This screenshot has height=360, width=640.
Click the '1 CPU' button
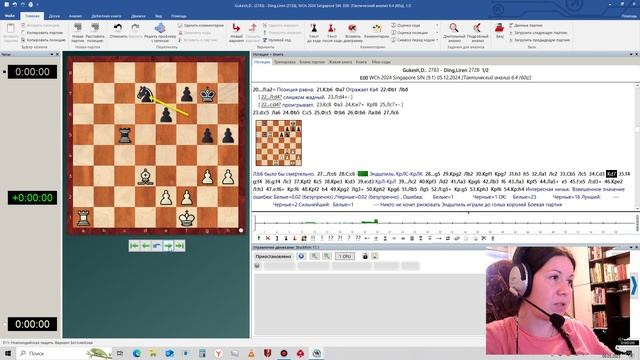pyautogui.click(x=345, y=256)
